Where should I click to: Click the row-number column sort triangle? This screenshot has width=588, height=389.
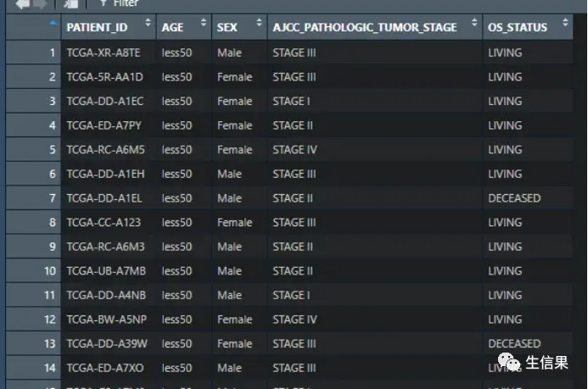(x=54, y=23)
